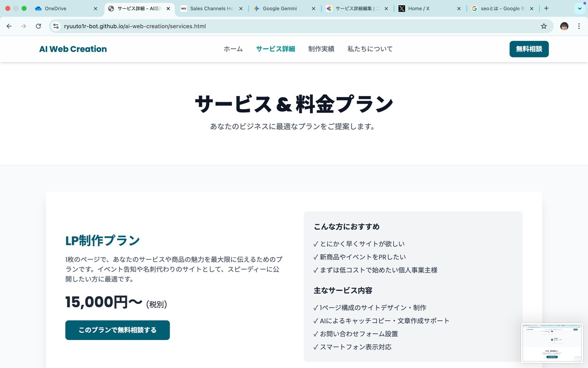Click the このプランで無料相談する button
The height and width of the screenshot is (368, 588).
click(x=118, y=330)
